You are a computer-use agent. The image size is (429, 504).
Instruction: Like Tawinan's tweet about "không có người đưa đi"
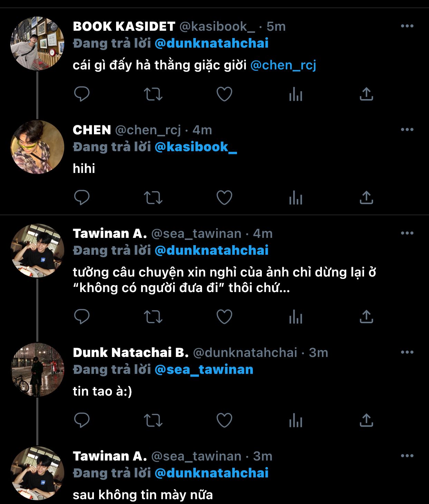224,317
